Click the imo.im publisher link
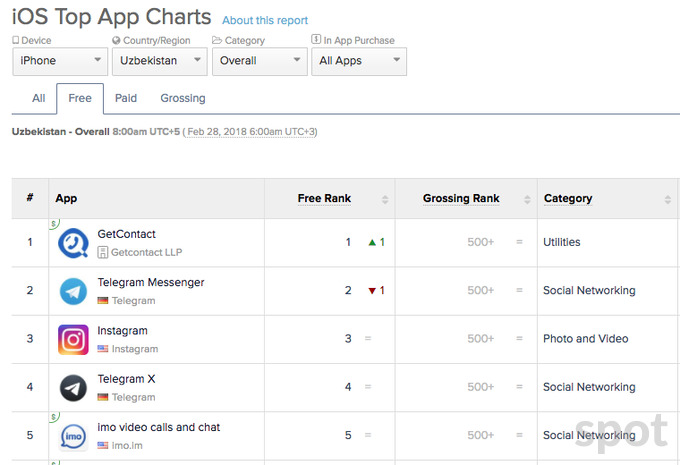The height and width of the screenshot is (465, 680). (x=127, y=445)
